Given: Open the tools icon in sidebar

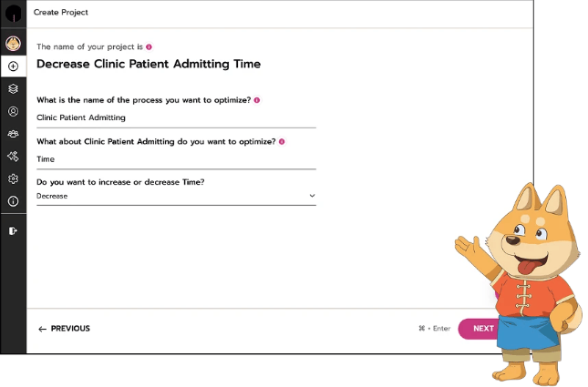Looking at the screenshot, I should (x=13, y=157).
